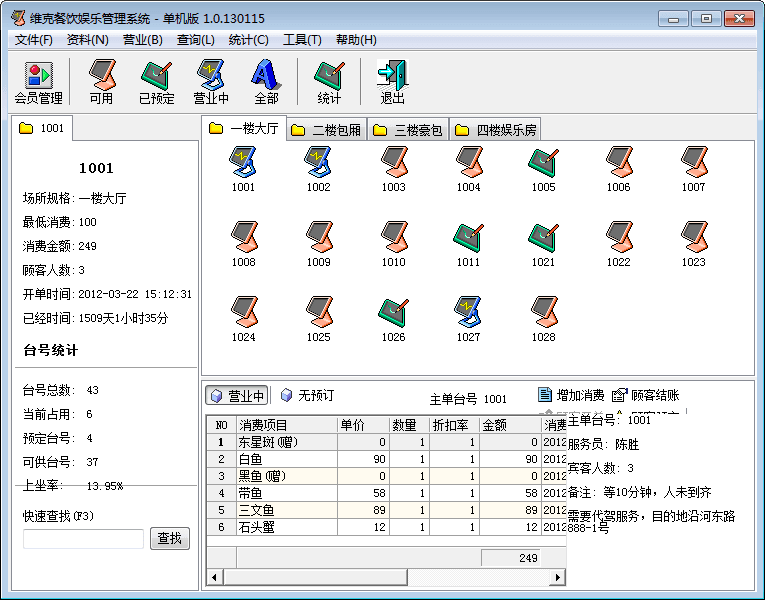Screen dimensions: 765x600
Task: Select table 1011 icon
Action: coord(468,243)
